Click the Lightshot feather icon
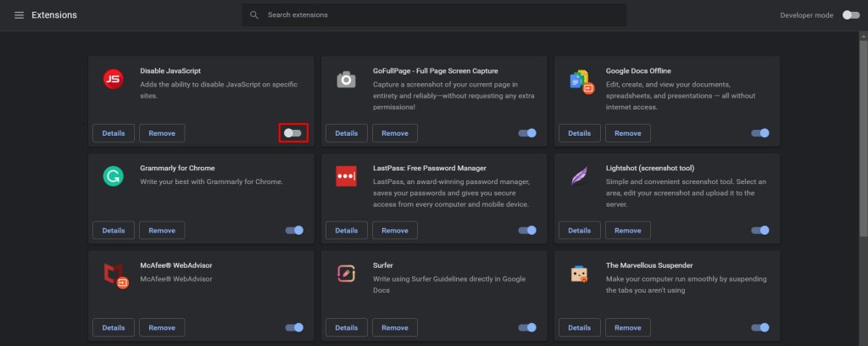 581,176
